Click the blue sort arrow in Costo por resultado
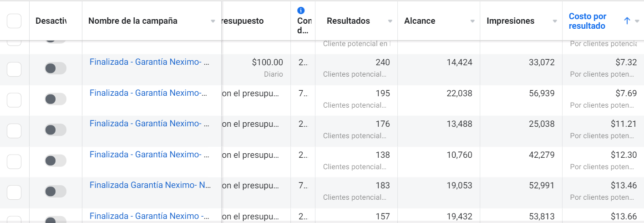The image size is (644, 223). click(627, 21)
